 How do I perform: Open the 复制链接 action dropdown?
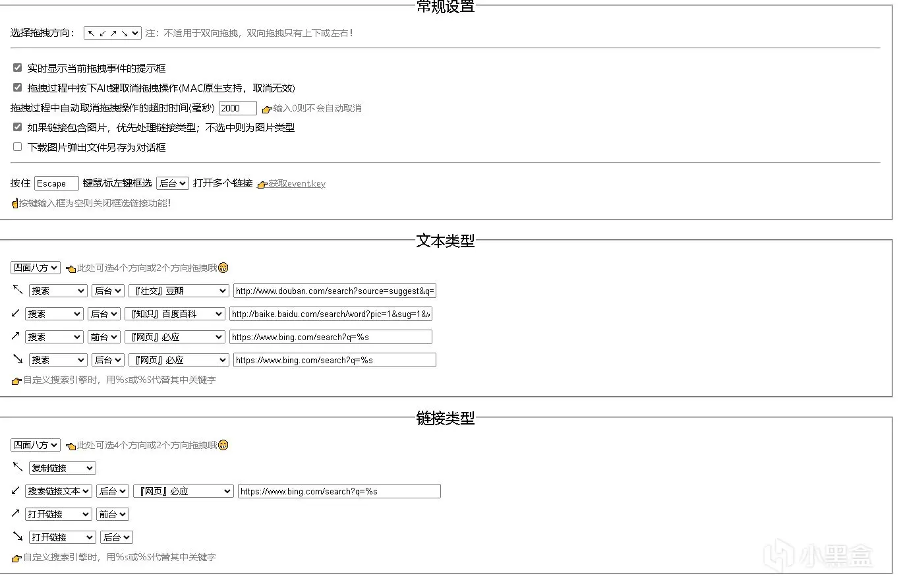click(x=63, y=468)
